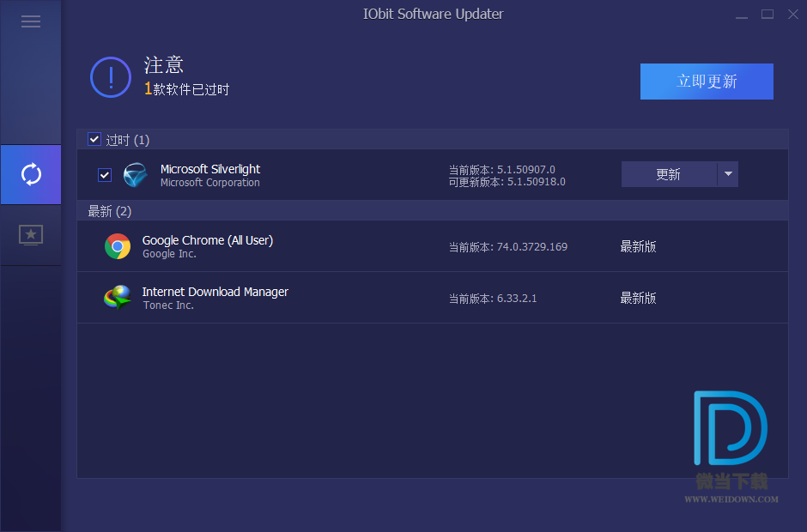
Task: Click available version 5.1.50918.0
Action: (507, 182)
